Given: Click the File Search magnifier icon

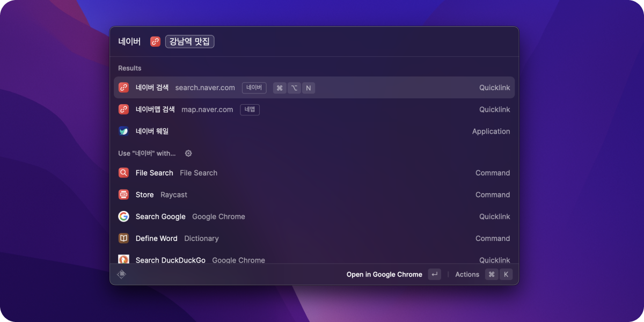Looking at the screenshot, I should coord(123,173).
